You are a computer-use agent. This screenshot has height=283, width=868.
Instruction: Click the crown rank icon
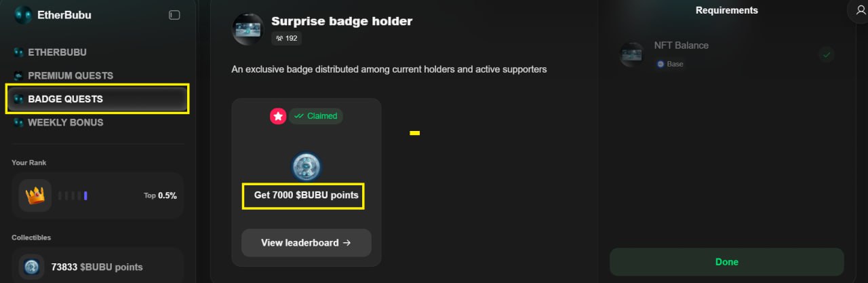pyautogui.click(x=35, y=195)
